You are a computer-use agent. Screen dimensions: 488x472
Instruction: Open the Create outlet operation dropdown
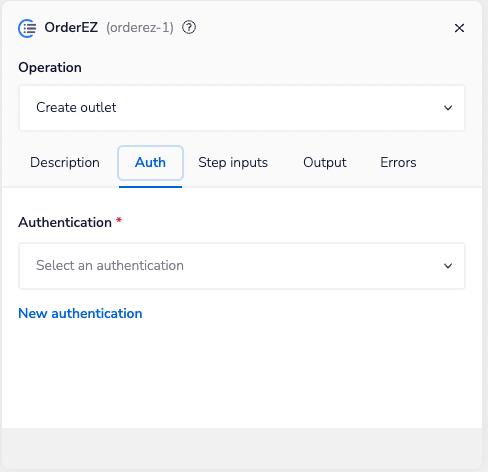click(x=242, y=108)
